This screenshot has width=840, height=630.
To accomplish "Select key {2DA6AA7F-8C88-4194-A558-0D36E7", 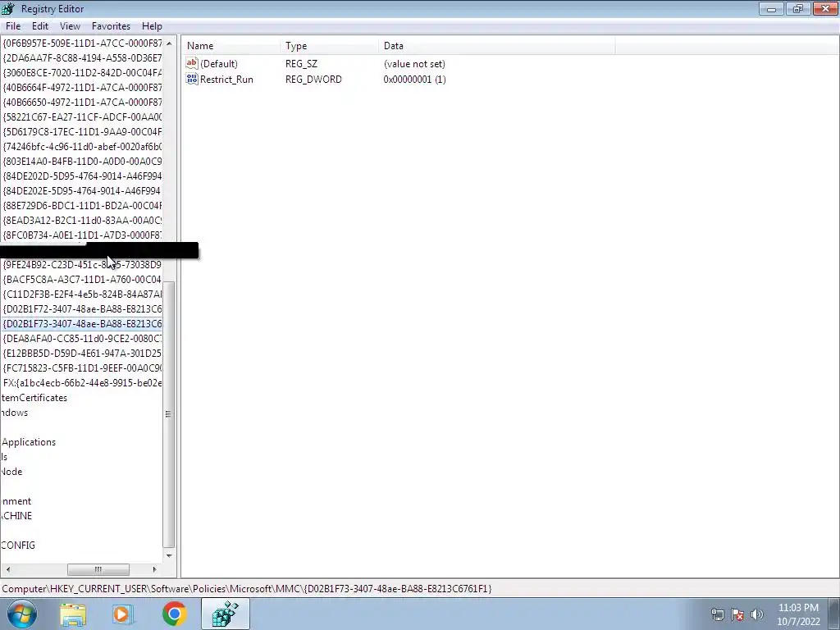I will (x=82, y=58).
